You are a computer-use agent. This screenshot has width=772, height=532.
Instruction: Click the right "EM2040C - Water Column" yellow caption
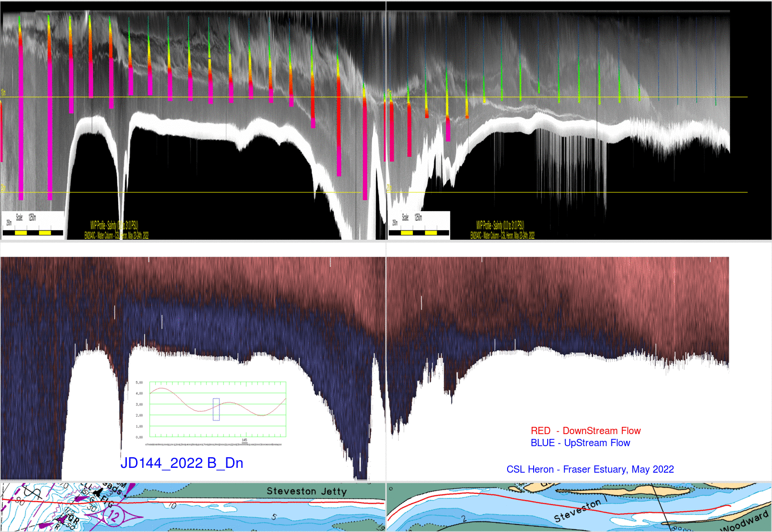pos(502,235)
